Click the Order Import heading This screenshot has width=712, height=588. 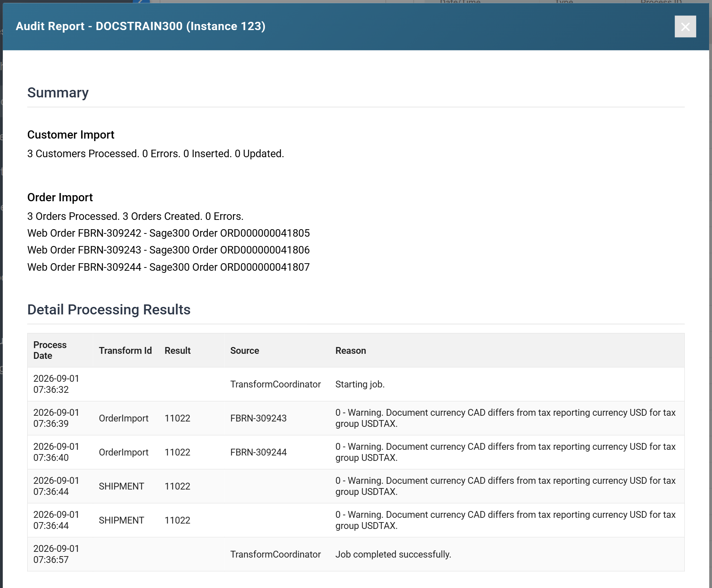pos(60,197)
